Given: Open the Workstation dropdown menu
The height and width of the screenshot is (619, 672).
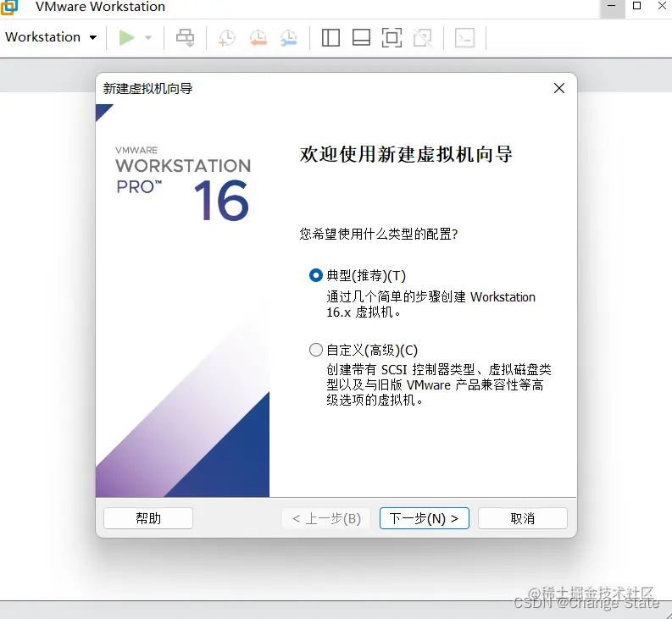Looking at the screenshot, I should click(x=51, y=37).
